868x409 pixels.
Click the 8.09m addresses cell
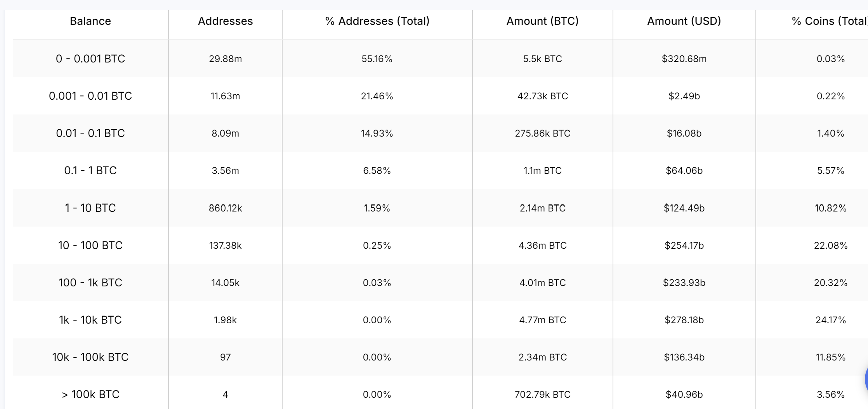pos(225,133)
